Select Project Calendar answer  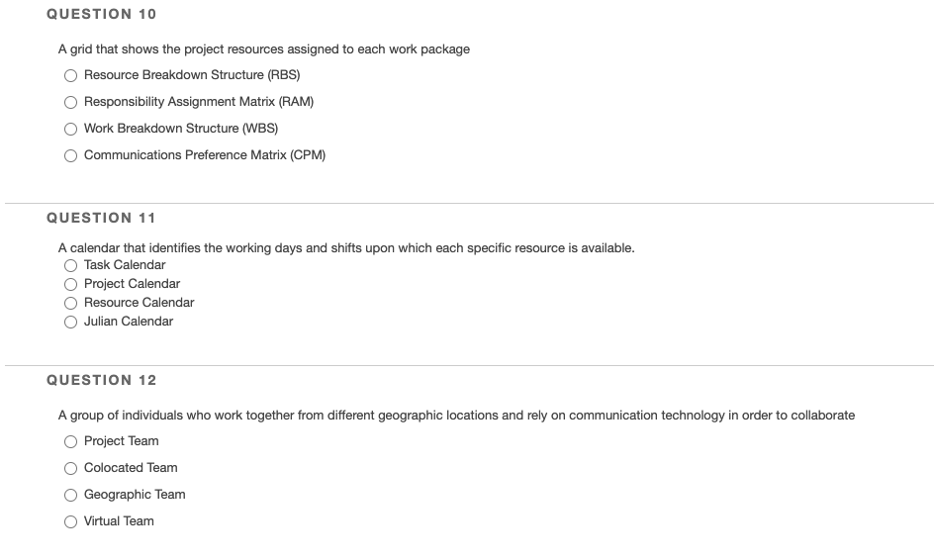click(x=71, y=284)
